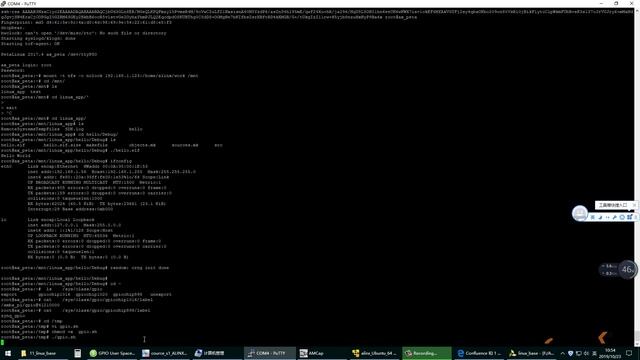This screenshot has width=640, height=360.
Task: Click the first icon in floating toolbar
Action: click(593, 218)
